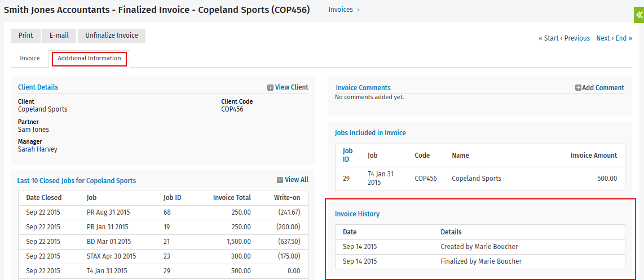Click the Invoice History heading
This screenshot has height=280, width=644.
coord(358,214)
